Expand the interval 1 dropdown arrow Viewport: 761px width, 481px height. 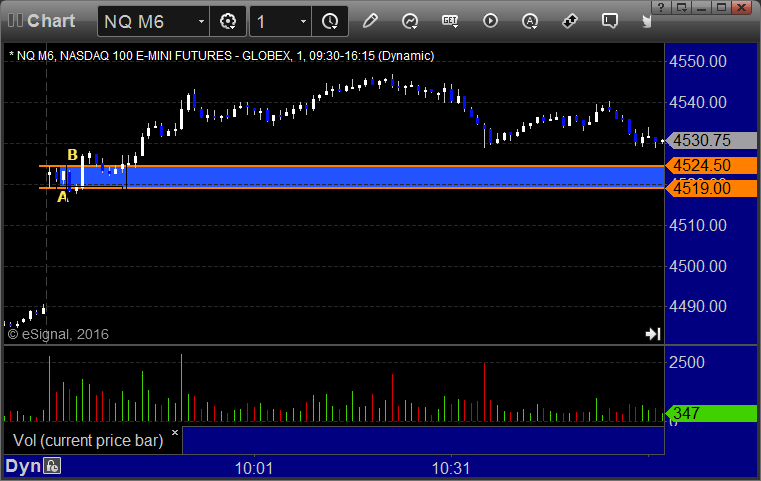[303, 21]
